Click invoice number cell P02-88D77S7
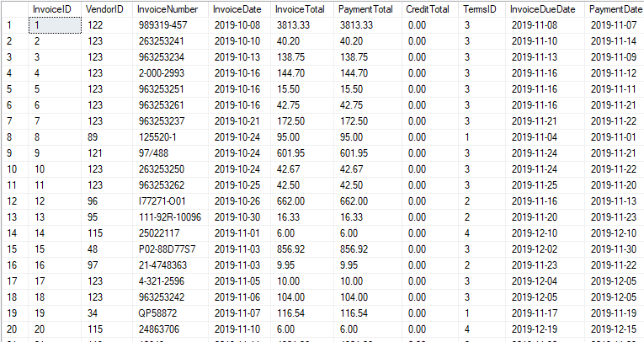The width and height of the screenshot is (644, 342). (170, 249)
